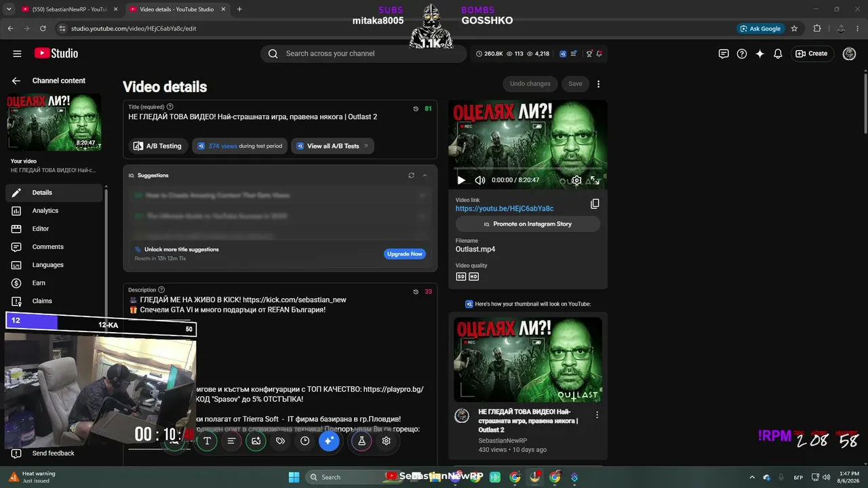Click the back arrow beside Channel content
The width and height of the screenshot is (868, 488).
click(16, 81)
